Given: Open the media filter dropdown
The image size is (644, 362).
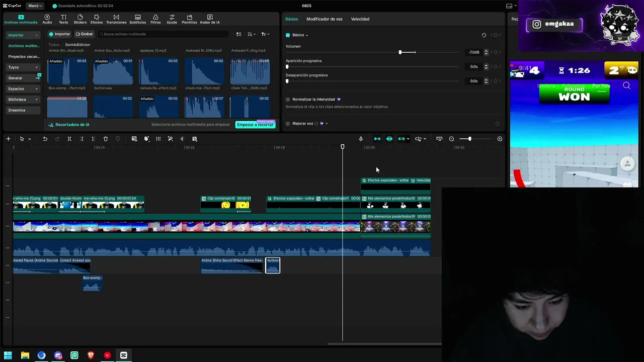Looking at the screenshot, I should tap(265, 34).
